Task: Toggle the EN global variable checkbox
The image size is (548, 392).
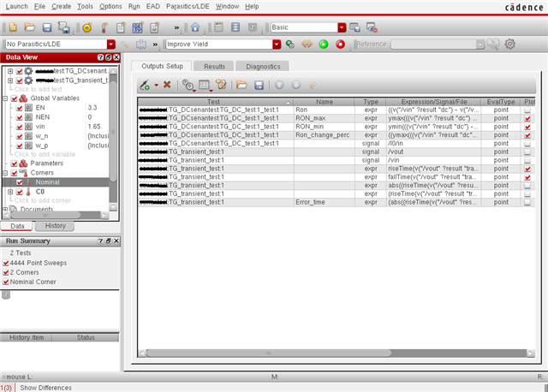Action: coord(20,108)
